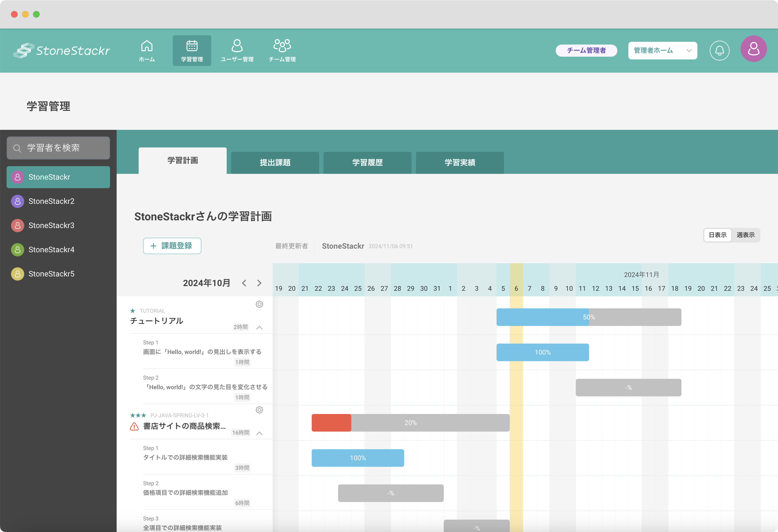The height and width of the screenshot is (532, 778).
Task: Click the チーム管理 (Team Management) nav icon
Action: pyautogui.click(x=281, y=50)
